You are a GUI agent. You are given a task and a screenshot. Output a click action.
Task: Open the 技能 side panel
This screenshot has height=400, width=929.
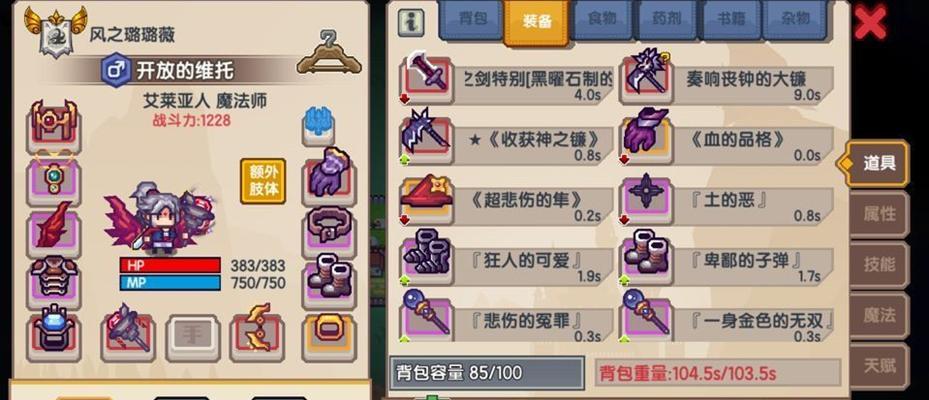879,265
